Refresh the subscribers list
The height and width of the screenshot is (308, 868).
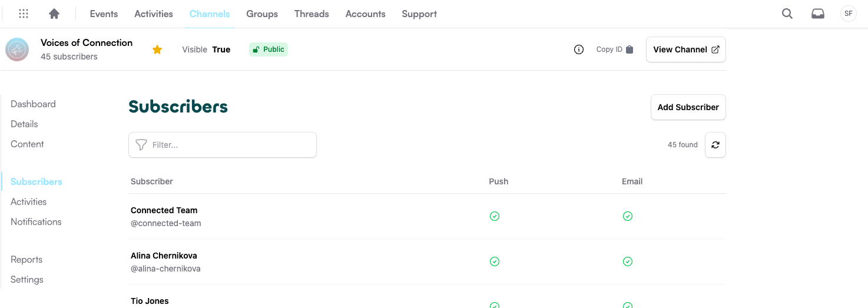pos(715,145)
